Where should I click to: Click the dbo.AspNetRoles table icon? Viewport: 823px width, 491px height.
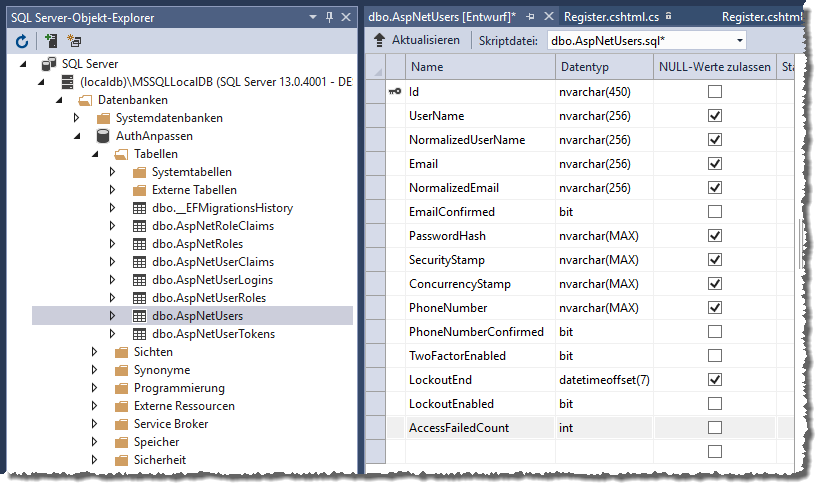point(139,244)
